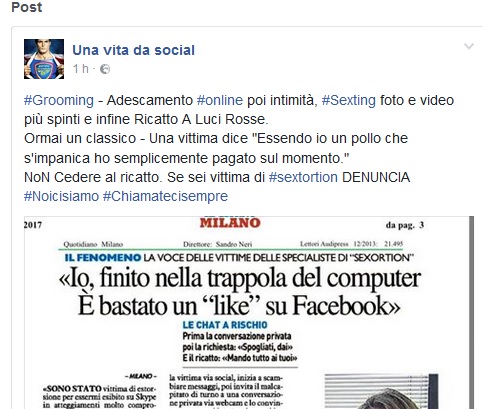Click the 'da pag. 3' page reference

(405, 225)
